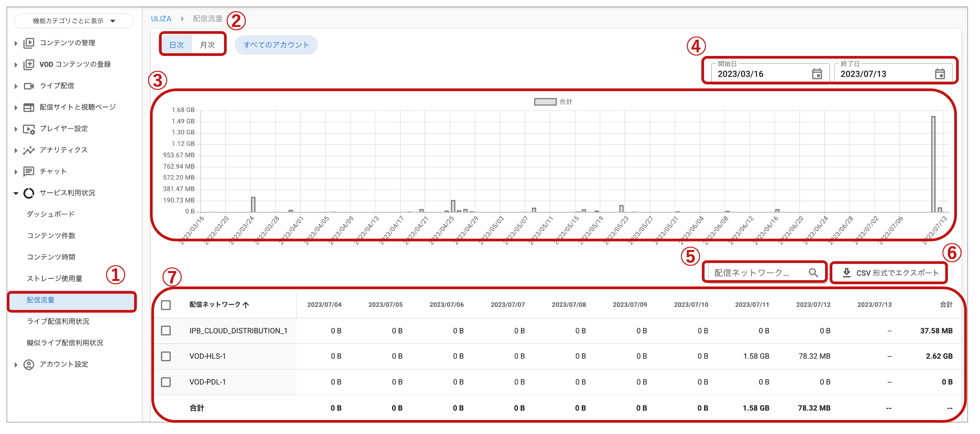The image size is (980, 434).
Task: Click the プレイヤー設定 player gear icon
Action: [29, 129]
